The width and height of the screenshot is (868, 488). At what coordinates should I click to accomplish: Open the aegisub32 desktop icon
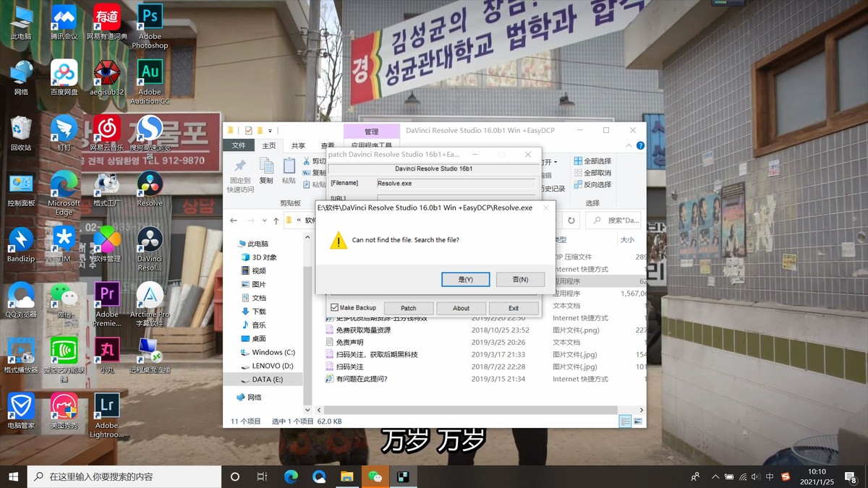point(107,77)
